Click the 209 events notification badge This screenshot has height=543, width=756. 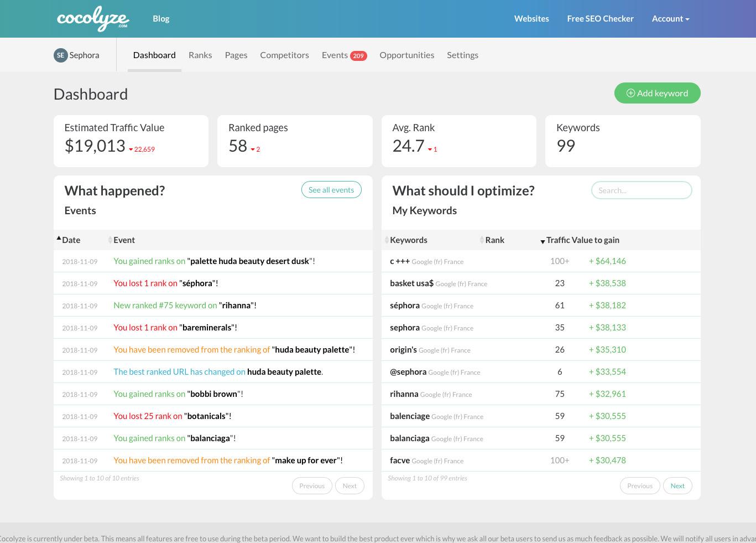tap(358, 56)
